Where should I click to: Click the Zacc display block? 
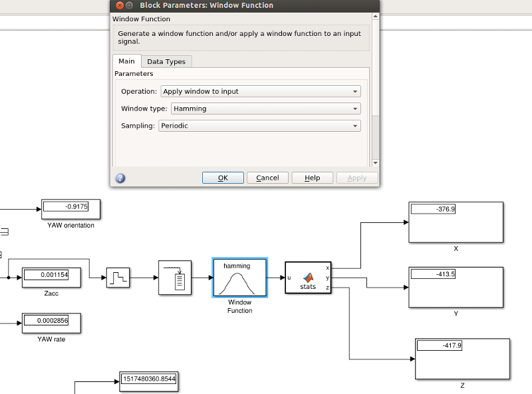click(51, 277)
